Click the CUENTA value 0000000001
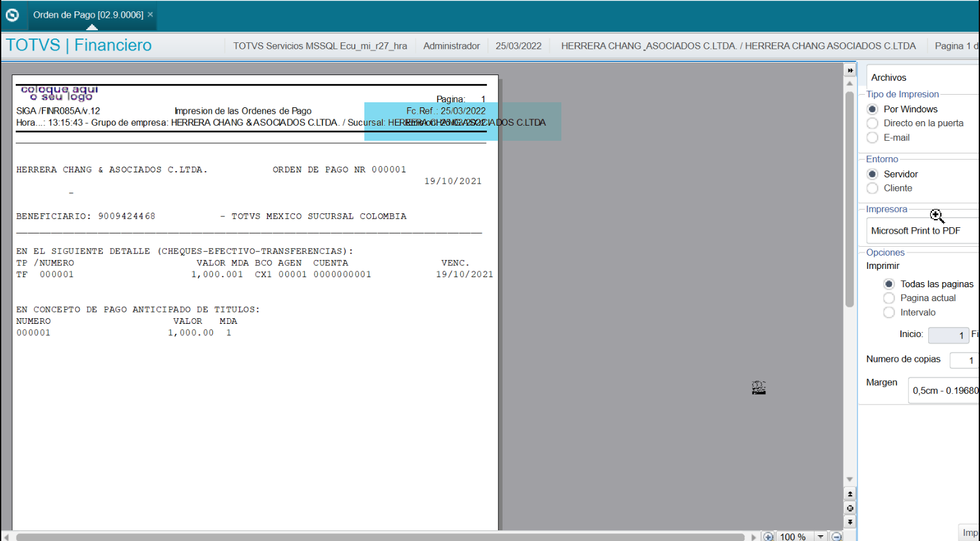The width and height of the screenshot is (980, 541). pos(342,275)
